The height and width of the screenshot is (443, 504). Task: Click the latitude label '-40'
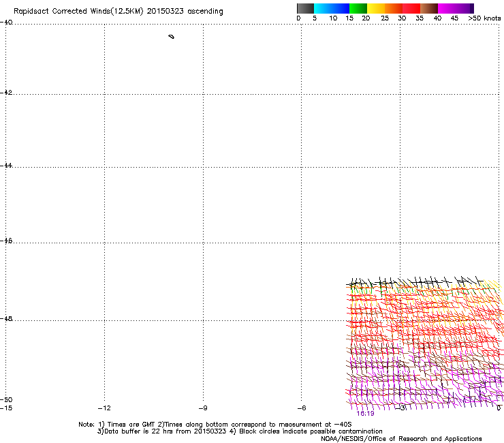point(6,22)
